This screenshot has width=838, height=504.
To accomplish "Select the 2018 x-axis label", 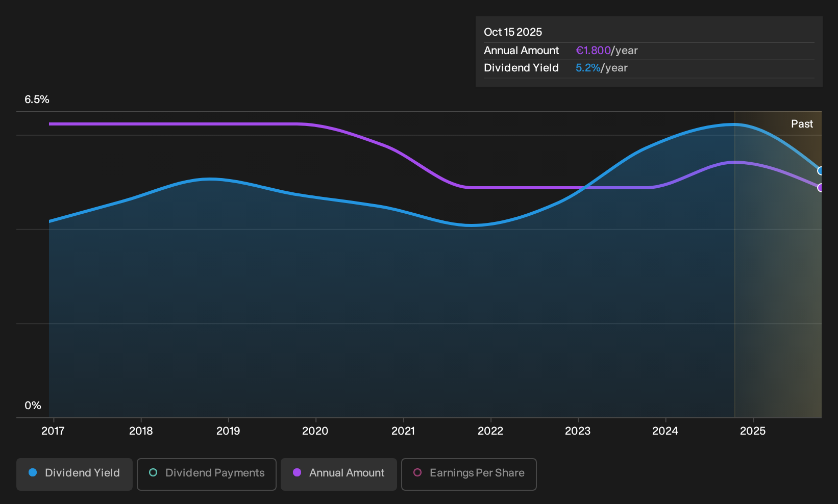I will pos(141,431).
